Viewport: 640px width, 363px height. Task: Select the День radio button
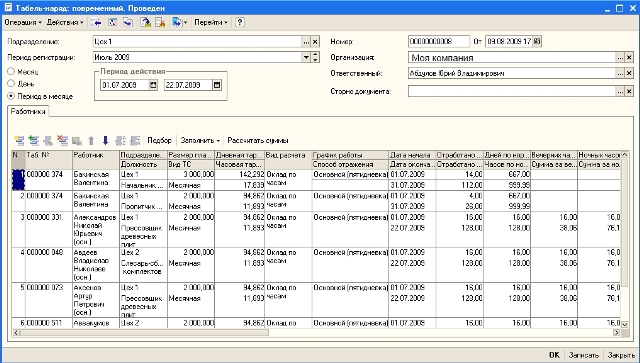11,84
